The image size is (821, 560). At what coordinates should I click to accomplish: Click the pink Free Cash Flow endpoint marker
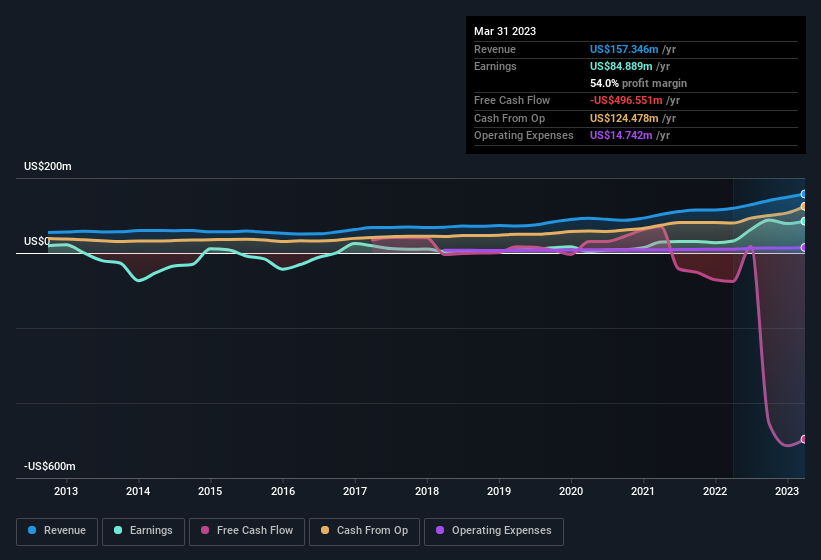(x=804, y=439)
